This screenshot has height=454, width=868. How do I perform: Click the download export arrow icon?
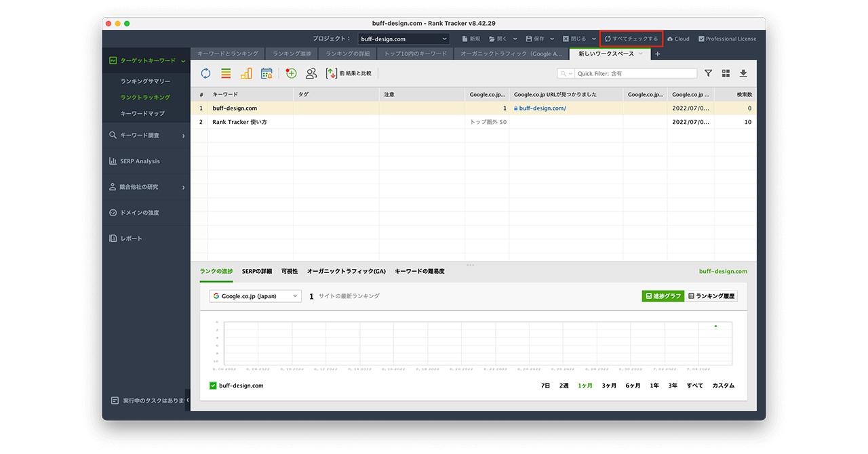click(x=743, y=73)
